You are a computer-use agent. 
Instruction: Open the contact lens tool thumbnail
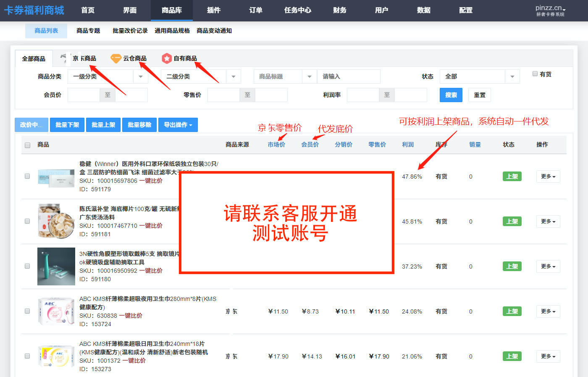tap(56, 266)
